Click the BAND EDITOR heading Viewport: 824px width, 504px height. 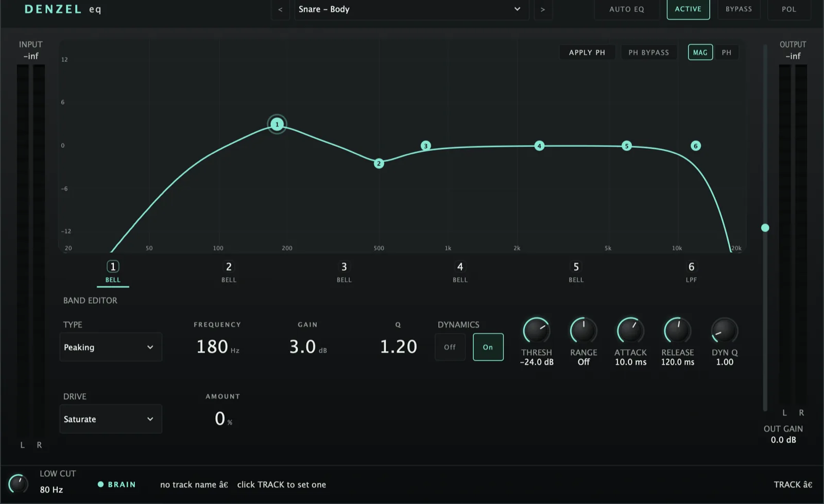pyautogui.click(x=90, y=301)
